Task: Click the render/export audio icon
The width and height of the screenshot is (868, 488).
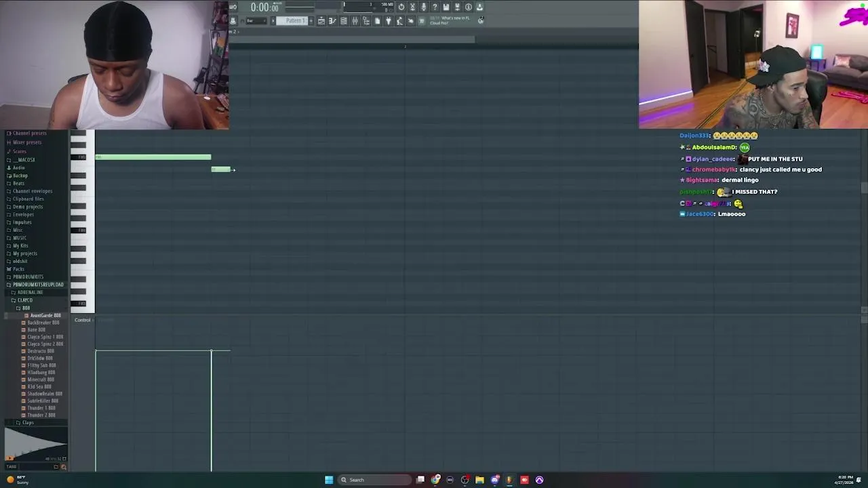Action: [457, 7]
